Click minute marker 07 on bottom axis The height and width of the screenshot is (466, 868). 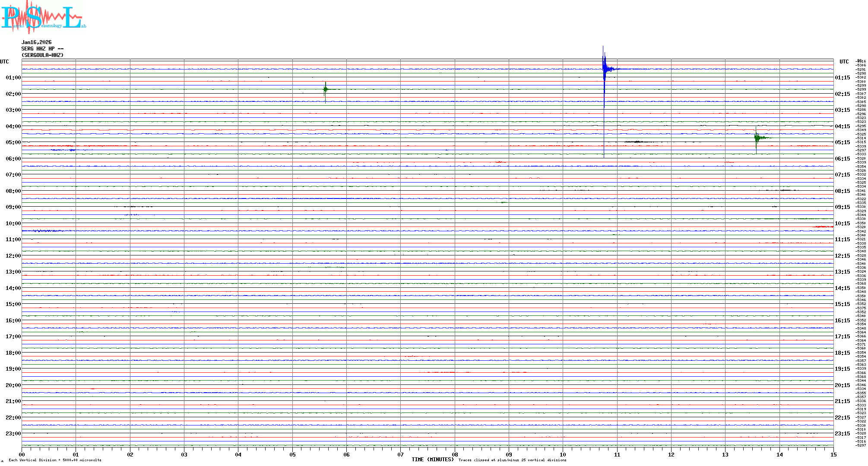click(x=401, y=454)
